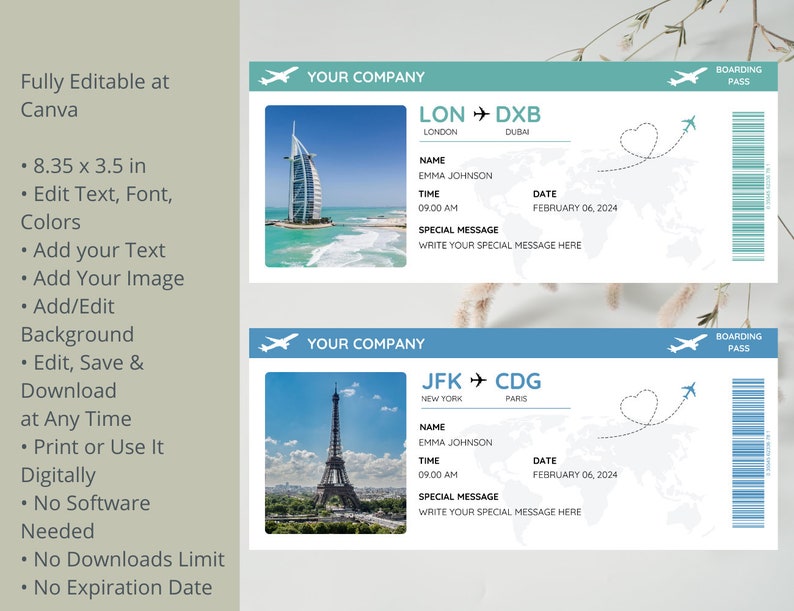Click the heart flight path on Dubai ticket

(x=647, y=144)
